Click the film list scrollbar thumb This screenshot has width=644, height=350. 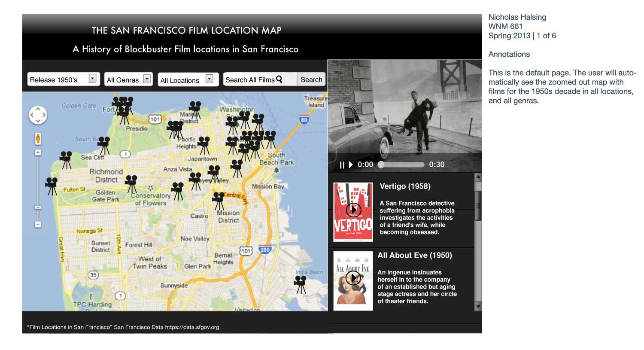point(478,206)
